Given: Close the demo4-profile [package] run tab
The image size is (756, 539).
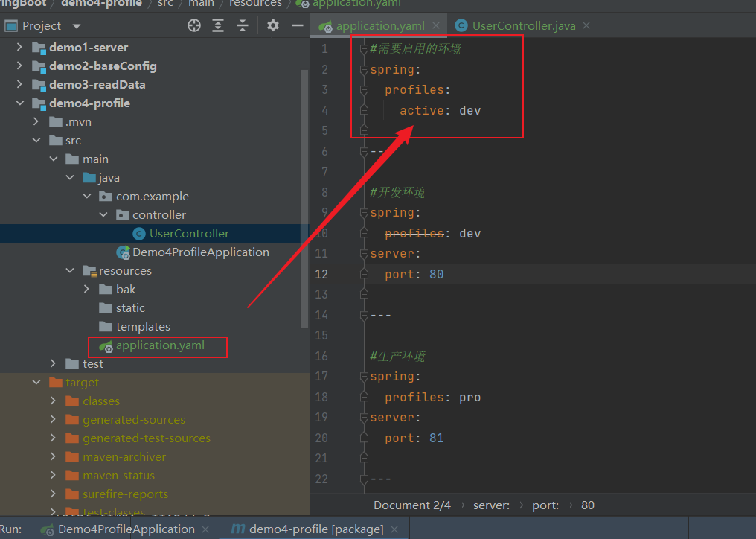Looking at the screenshot, I should (x=394, y=529).
